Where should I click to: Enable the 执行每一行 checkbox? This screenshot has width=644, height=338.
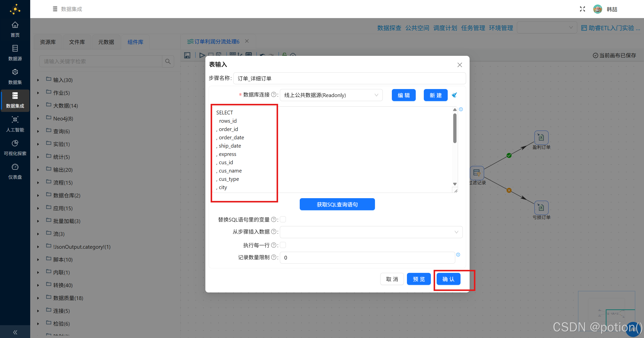(x=283, y=245)
